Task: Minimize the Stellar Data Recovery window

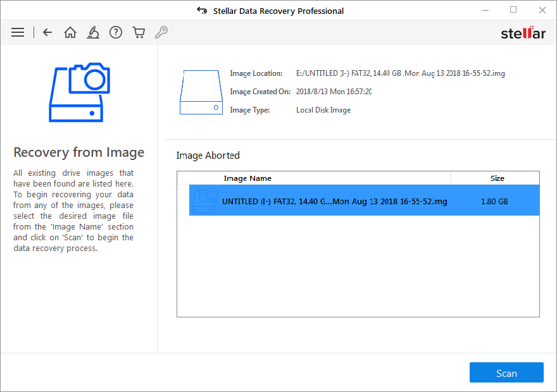Action: [485, 11]
